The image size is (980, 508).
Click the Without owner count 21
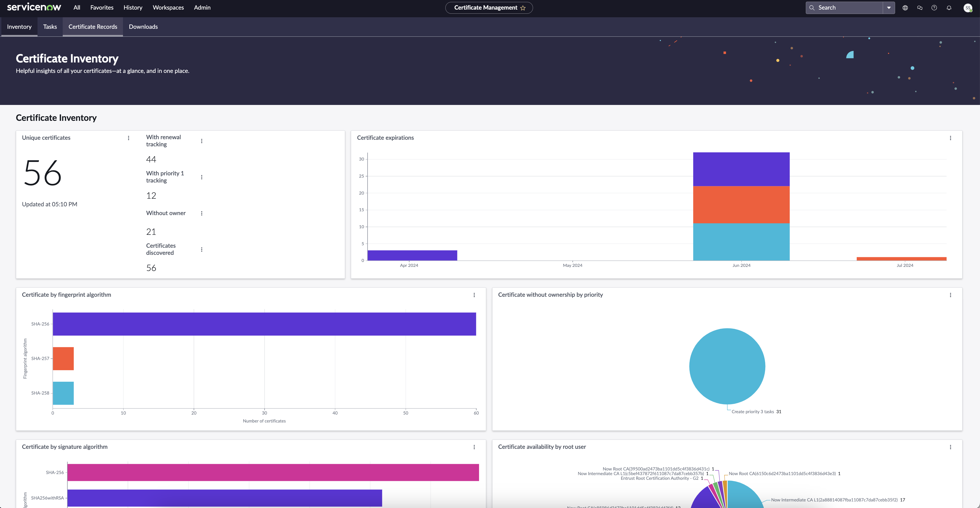(x=151, y=232)
